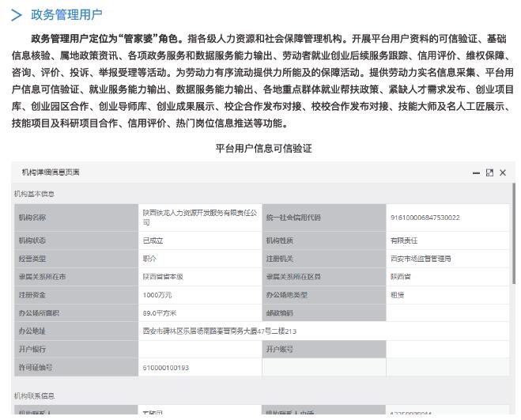The width and height of the screenshot is (521, 420).
Task: Click the 许可证编号 value 610000100193
Action: (x=166, y=368)
